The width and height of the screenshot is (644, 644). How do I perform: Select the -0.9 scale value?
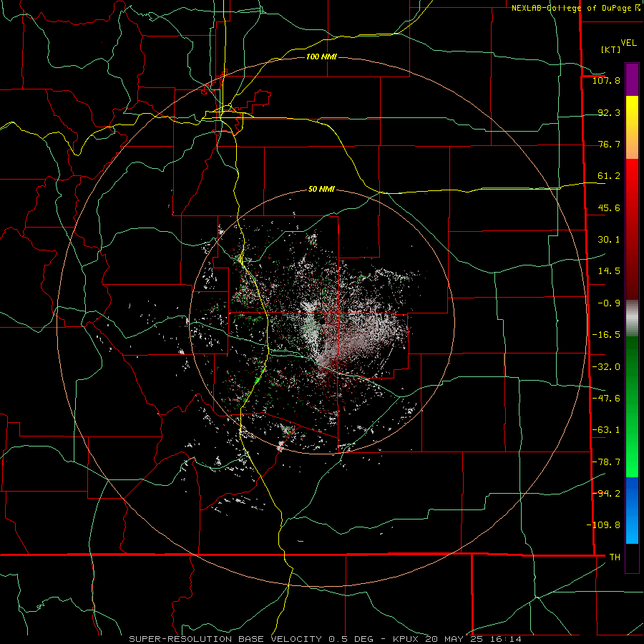[x=609, y=303]
